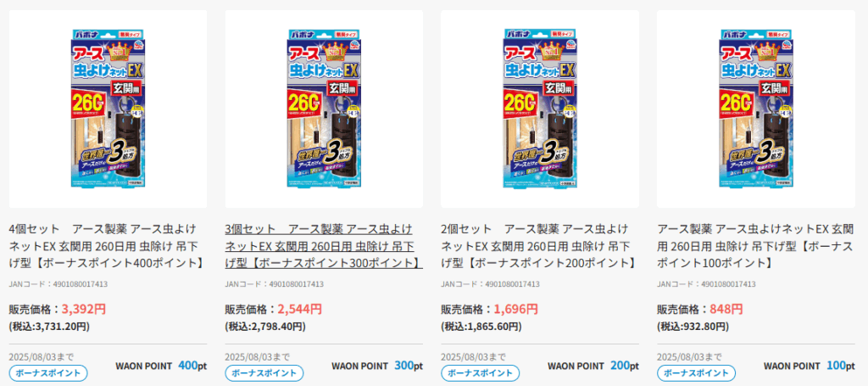
Task: Open the 2個セット product title link
Action: click(538, 245)
